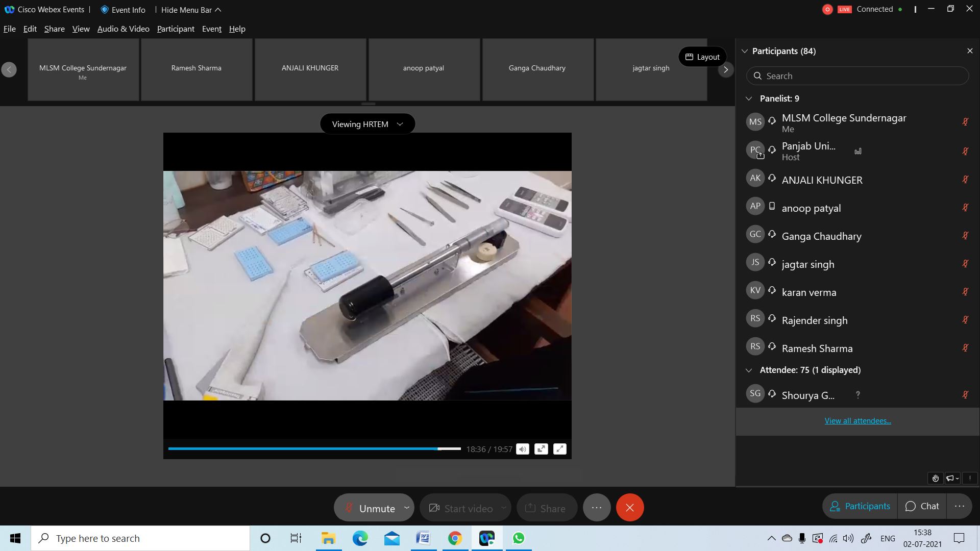Collapse the Panelist: 9 section
This screenshot has height=551, width=980.
tap(749, 98)
